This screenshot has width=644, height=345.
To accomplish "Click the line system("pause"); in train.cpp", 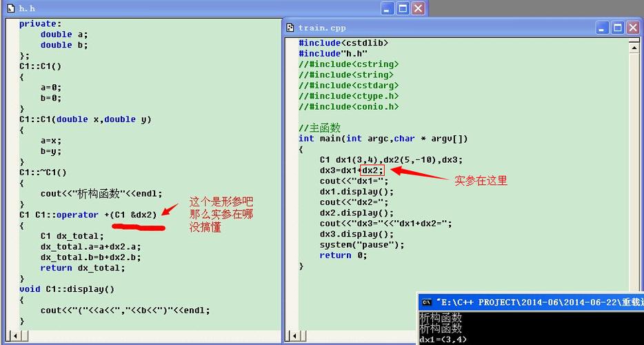I will pyautogui.click(x=362, y=245).
